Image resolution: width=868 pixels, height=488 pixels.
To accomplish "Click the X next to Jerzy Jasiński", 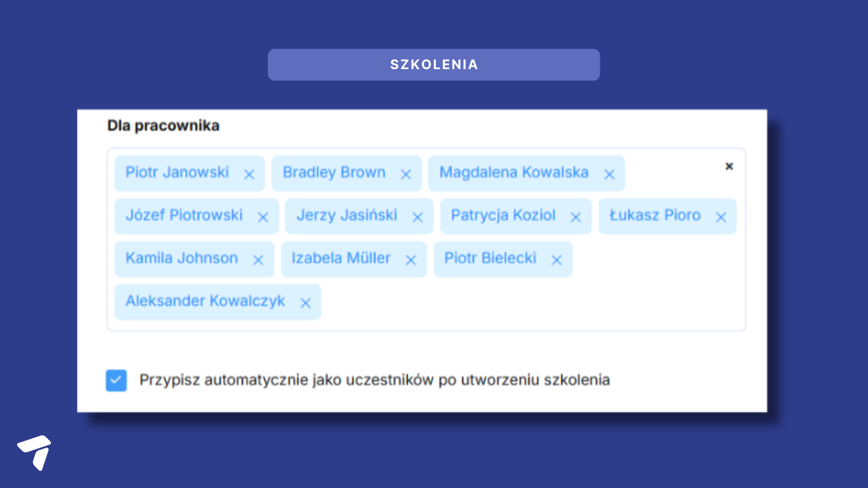I will click(x=418, y=217).
